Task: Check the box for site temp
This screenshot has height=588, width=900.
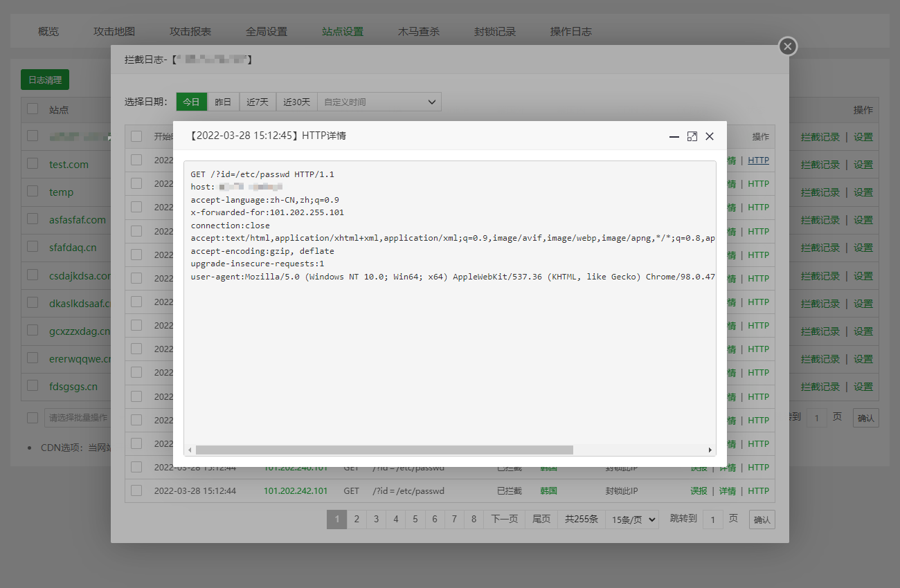Action: 33,192
